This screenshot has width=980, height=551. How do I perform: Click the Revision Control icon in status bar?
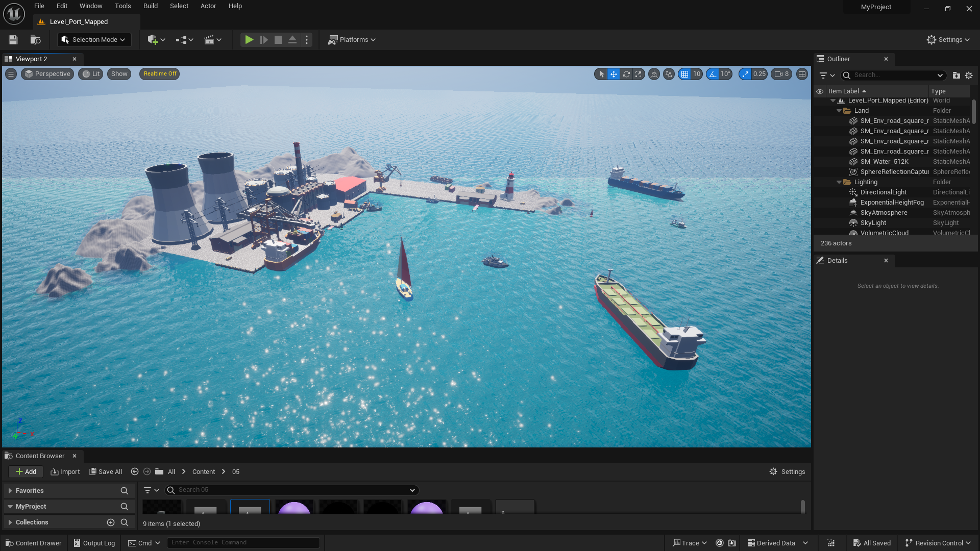[x=909, y=542]
